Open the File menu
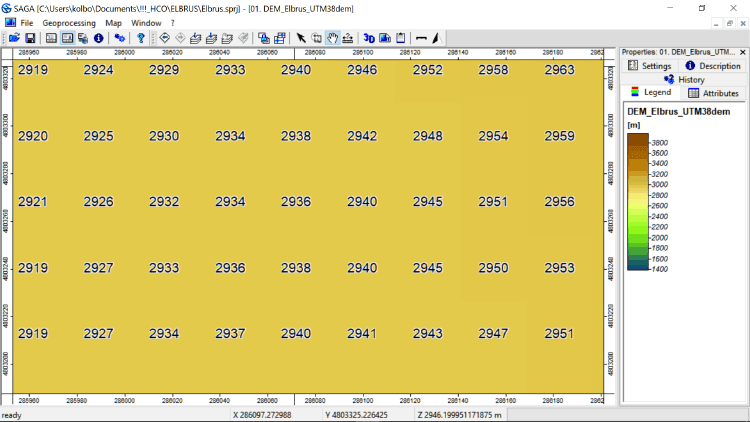 tap(26, 22)
